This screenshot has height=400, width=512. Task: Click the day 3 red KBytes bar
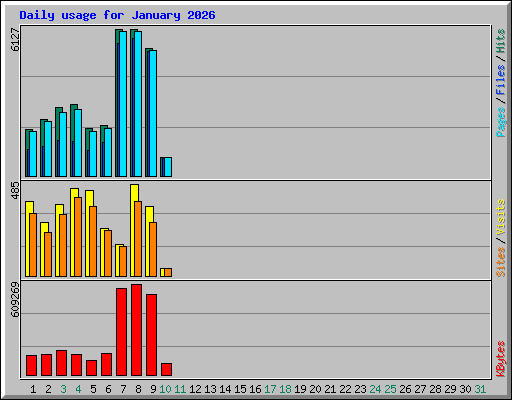(x=61, y=363)
